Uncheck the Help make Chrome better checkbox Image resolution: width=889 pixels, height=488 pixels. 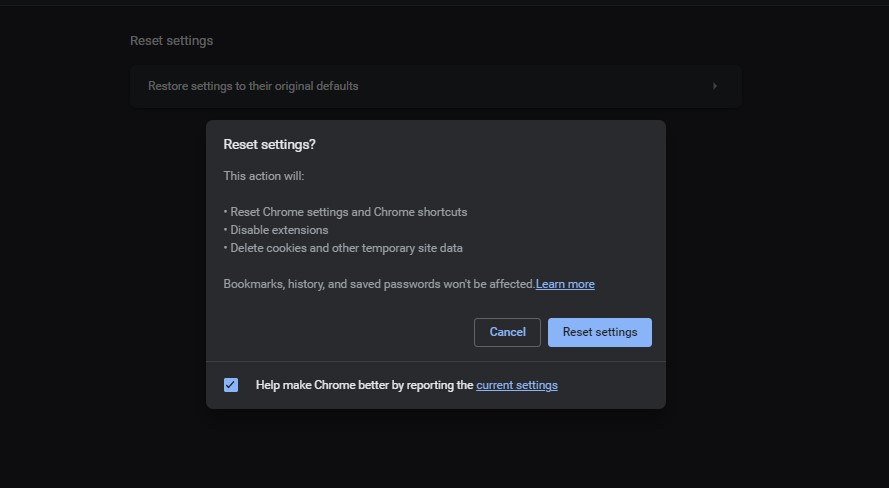click(x=231, y=385)
